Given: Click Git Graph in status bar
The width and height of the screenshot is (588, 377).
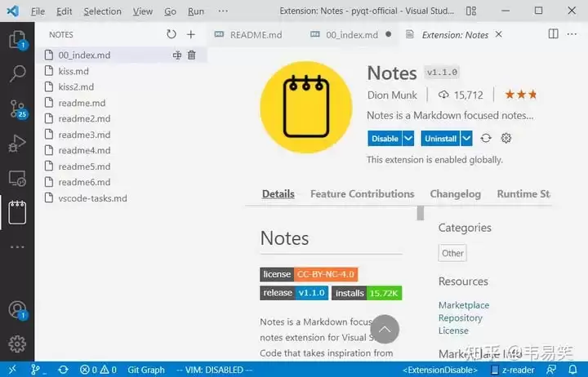Looking at the screenshot, I should (x=146, y=370).
